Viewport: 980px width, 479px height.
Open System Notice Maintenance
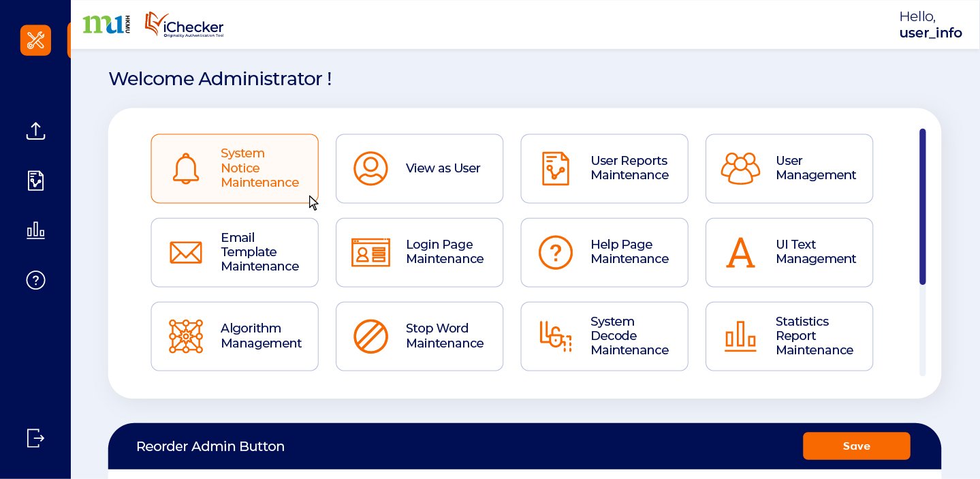(235, 168)
